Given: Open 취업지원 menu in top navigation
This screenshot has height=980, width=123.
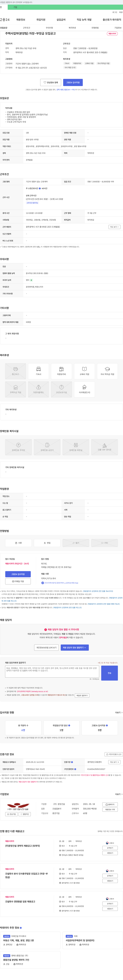Looking at the screenshot, I should point(41,20).
